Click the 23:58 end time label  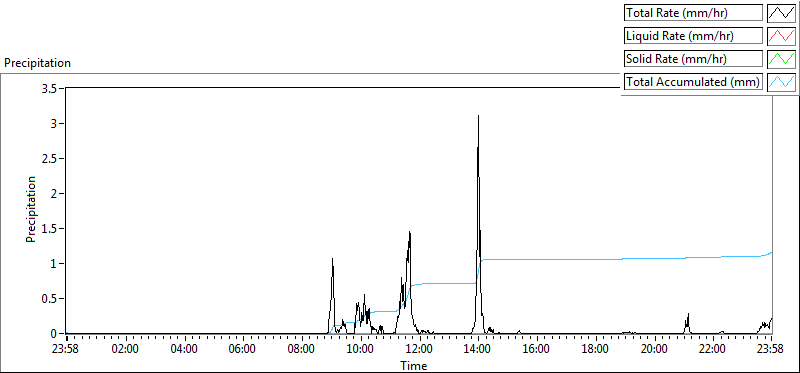[x=771, y=350]
